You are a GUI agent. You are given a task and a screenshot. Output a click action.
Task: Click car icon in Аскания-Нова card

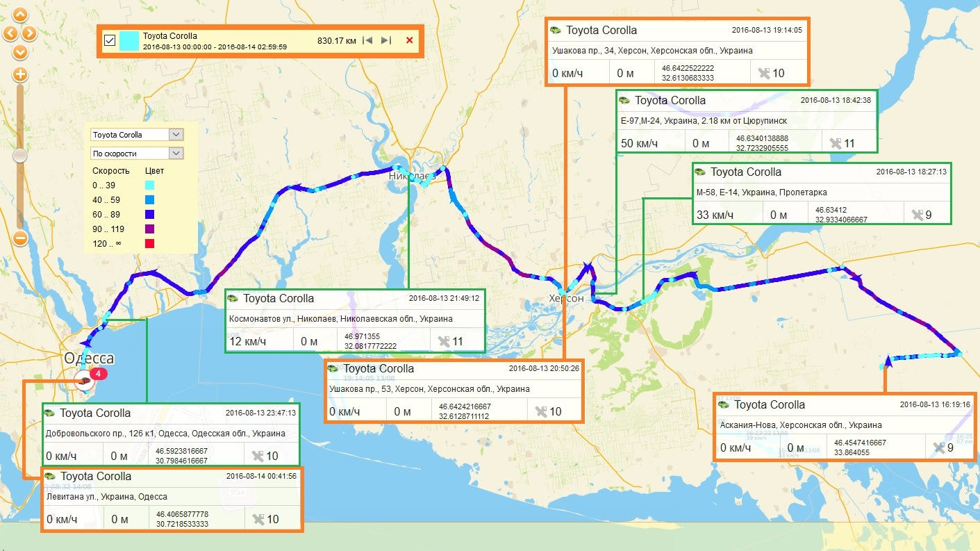[724, 404]
